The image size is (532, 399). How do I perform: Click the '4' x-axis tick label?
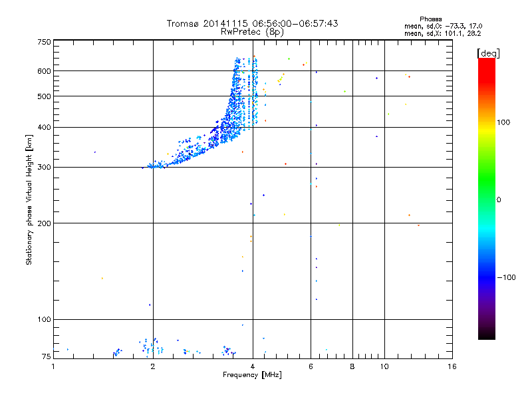[x=253, y=366]
